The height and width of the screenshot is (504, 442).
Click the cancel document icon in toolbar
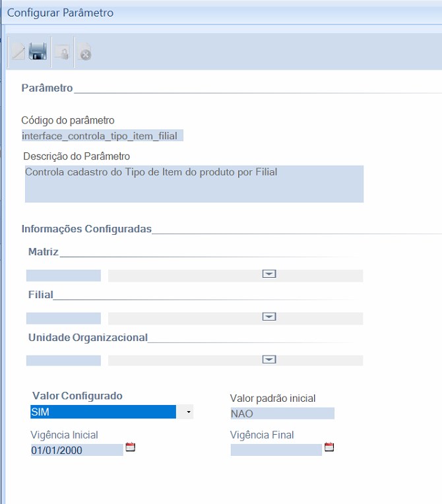click(84, 52)
